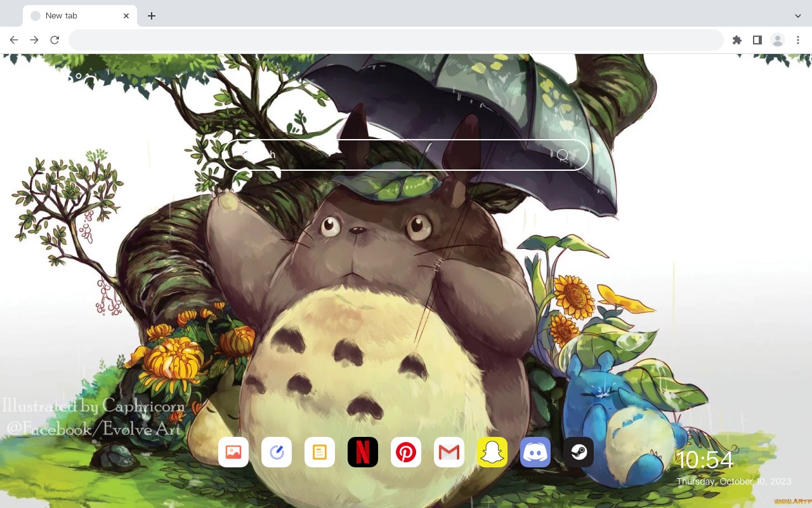The height and width of the screenshot is (508, 812).
Task: Open a new tab with the plus button
Action: (x=151, y=16)
